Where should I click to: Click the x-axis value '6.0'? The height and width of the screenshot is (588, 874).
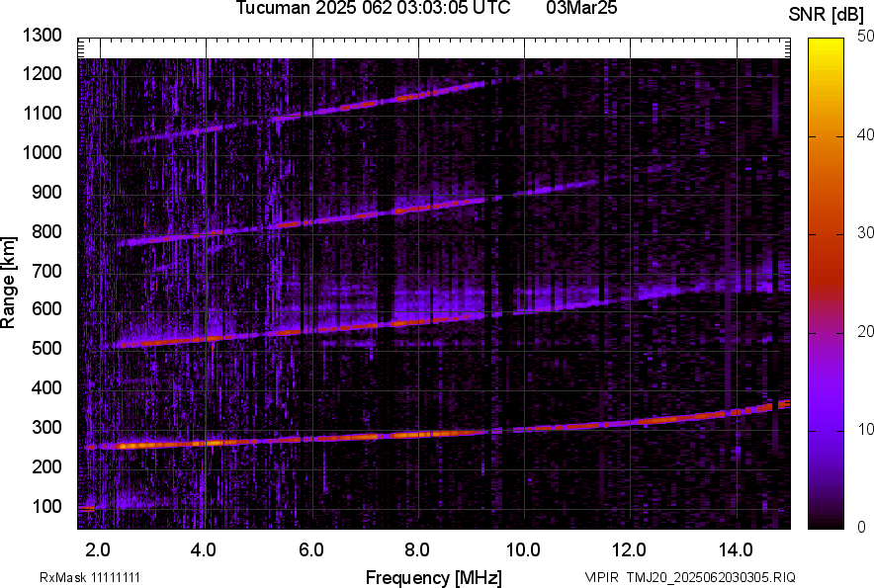[311, 550]
